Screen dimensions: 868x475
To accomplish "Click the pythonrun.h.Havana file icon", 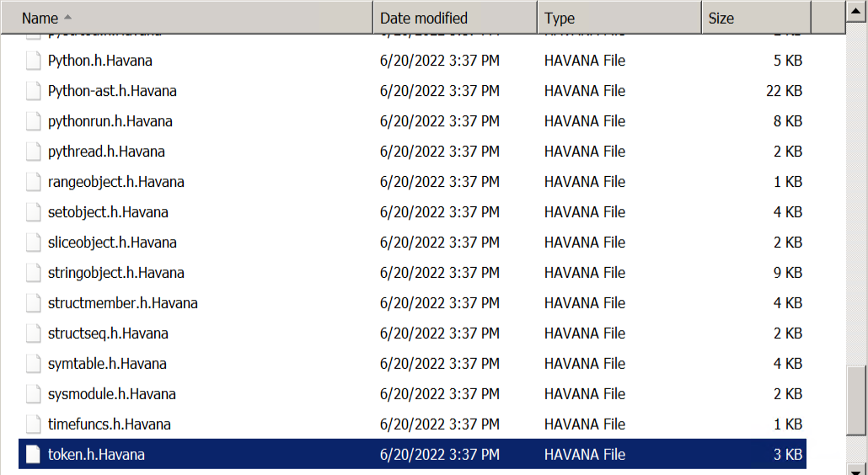I will coord(33,121).
